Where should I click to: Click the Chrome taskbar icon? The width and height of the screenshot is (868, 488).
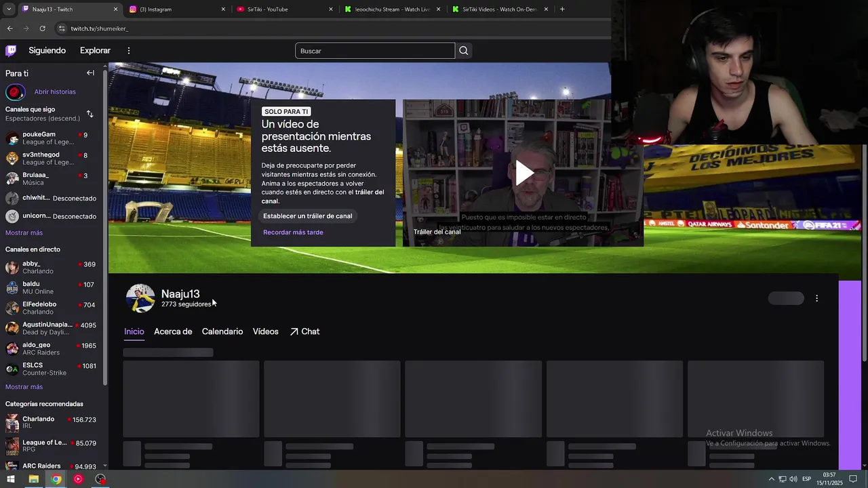click(x=56, y=479)
